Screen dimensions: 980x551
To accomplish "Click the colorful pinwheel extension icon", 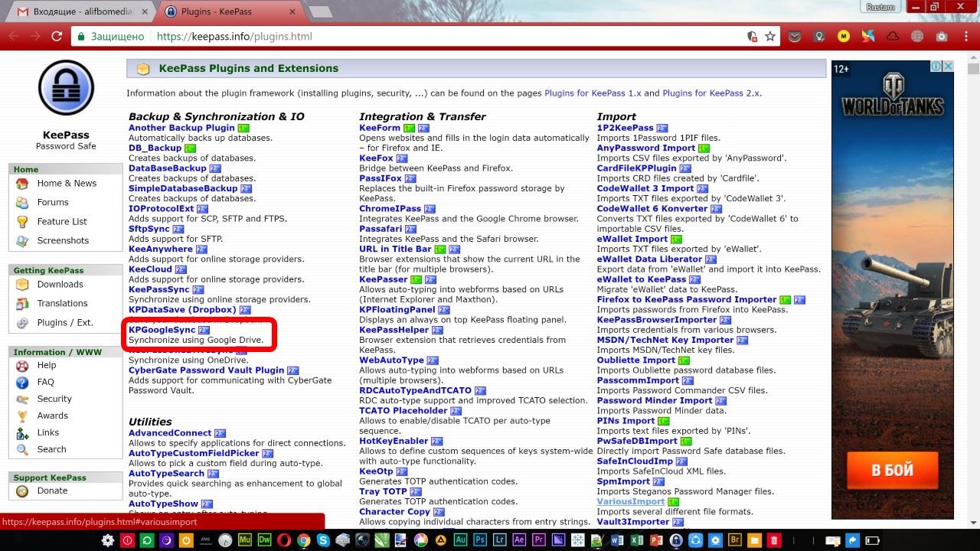I will tap(868, 36).
